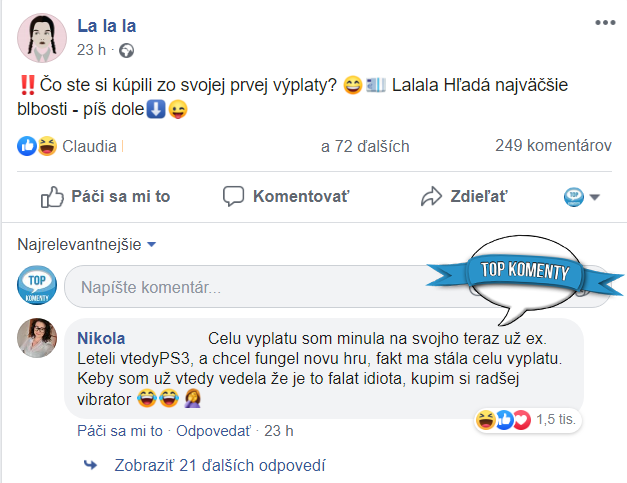Click the public globe privacy icon

click(x=127, y=50)
